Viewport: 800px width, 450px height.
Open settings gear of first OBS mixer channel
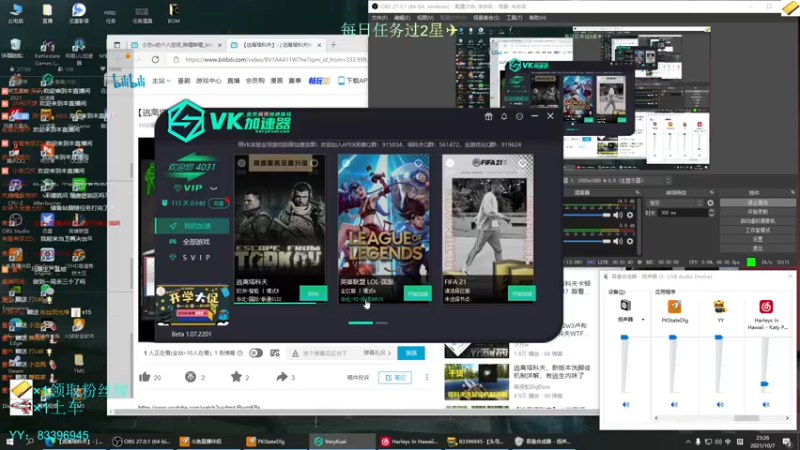tap(630, 215)
